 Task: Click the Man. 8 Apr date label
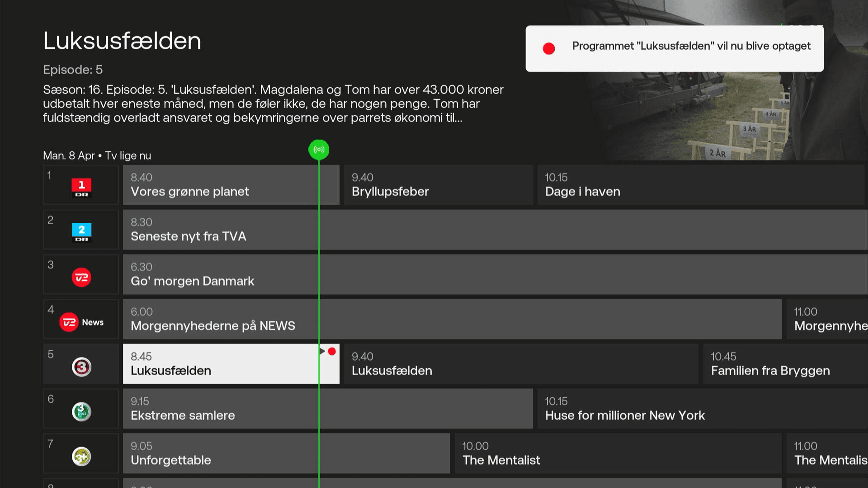pyautogui.click(x=69, y=156)
